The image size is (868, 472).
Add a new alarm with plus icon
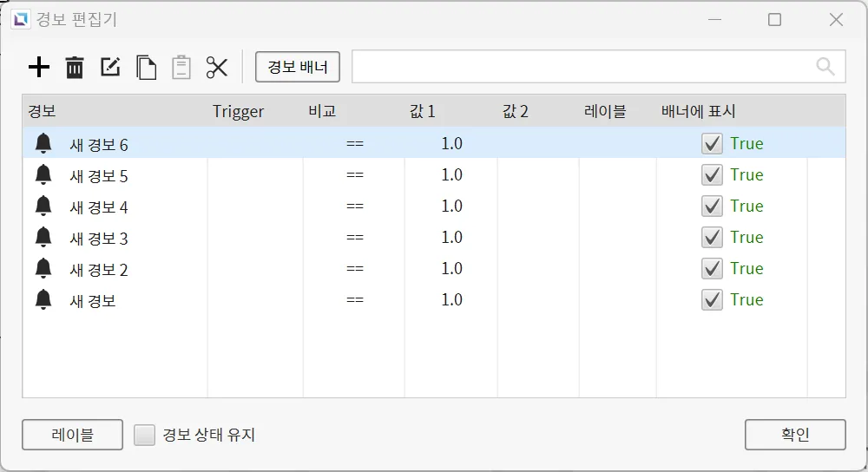tap(39, 68)
